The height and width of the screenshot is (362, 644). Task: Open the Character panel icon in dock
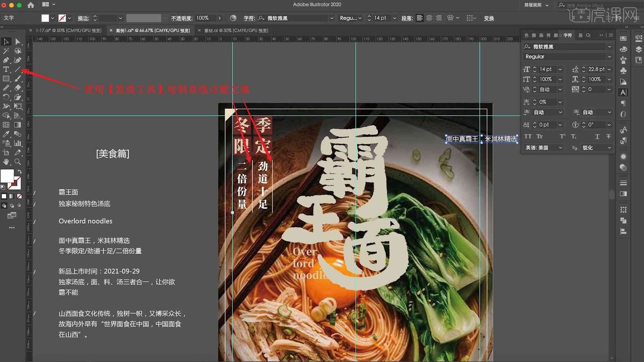pyautogui.click(x=623, y=93)
